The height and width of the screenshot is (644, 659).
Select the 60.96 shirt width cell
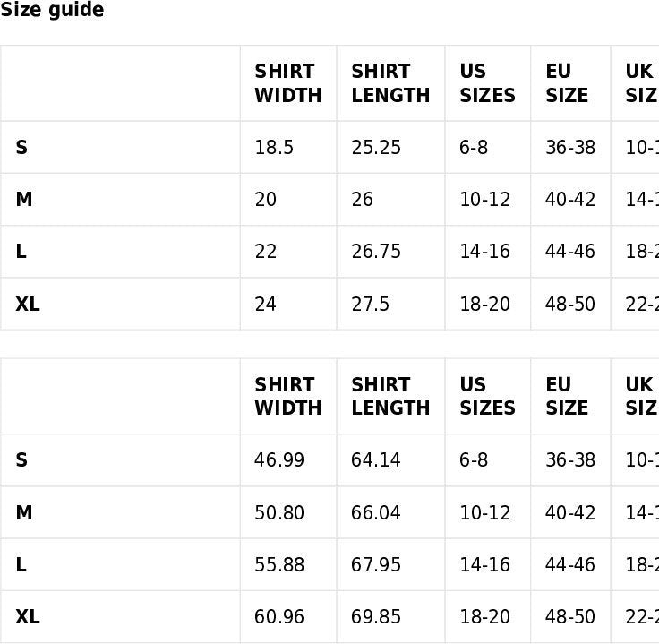(x=279, y=617)
